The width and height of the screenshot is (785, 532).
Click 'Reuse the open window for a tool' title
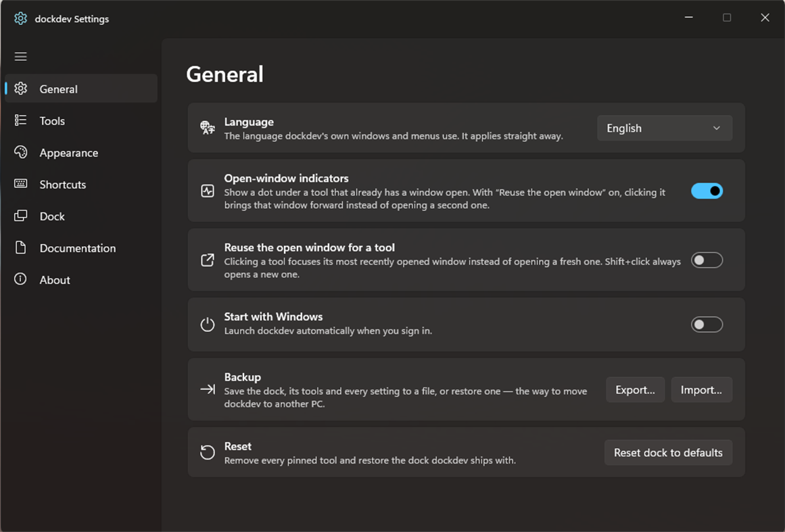click(x=310, y=247)
